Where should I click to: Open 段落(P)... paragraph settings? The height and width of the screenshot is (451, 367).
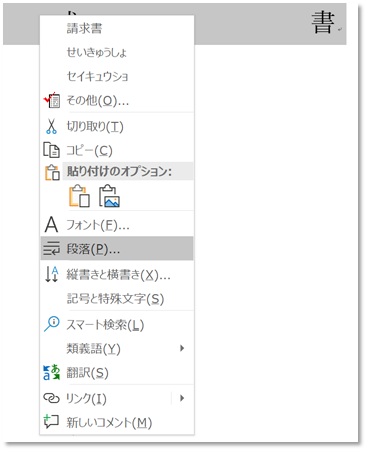tap(117, 248)
